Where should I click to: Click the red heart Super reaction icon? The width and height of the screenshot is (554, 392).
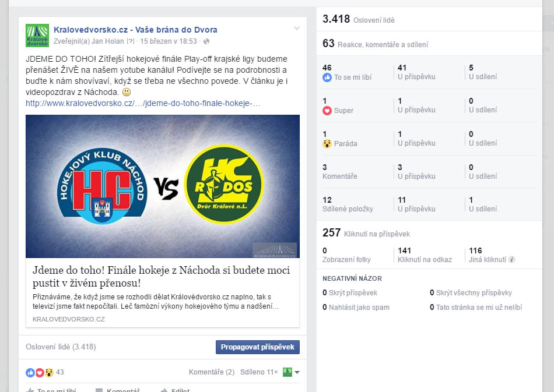point(327,111)
